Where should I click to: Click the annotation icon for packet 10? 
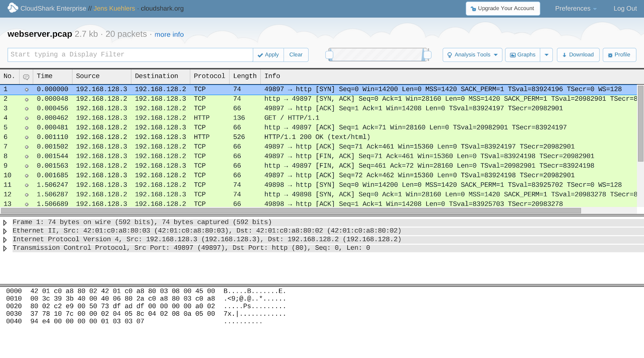(27, 176)
